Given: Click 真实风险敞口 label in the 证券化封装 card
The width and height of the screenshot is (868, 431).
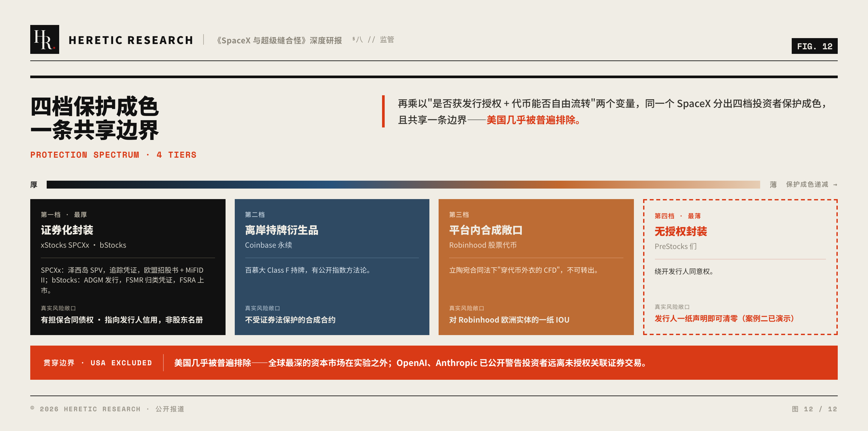Looking at the screenshot, I should [58, 308].
